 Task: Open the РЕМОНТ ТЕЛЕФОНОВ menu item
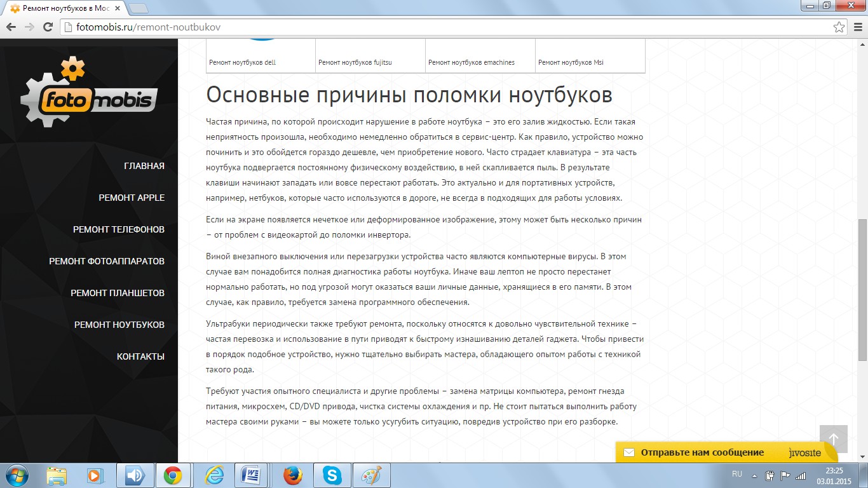[x=119, y=229]
